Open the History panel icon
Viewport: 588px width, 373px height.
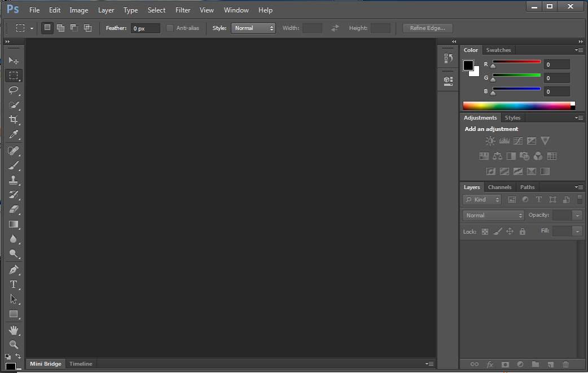tap(448, 59)
